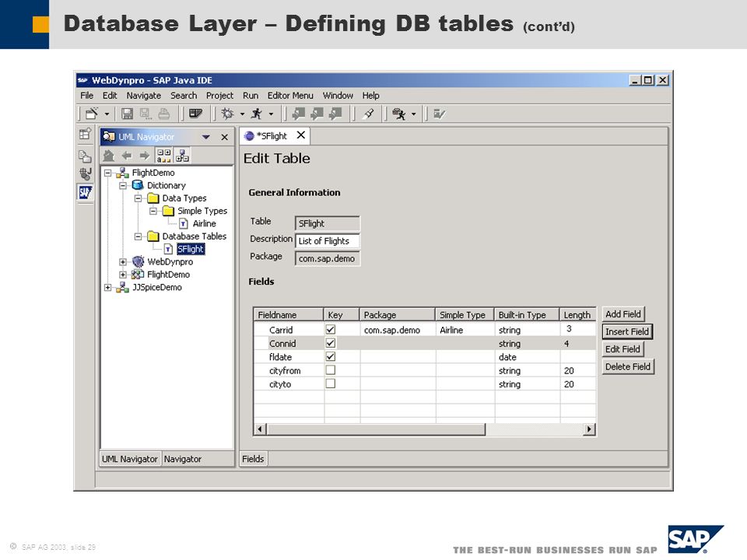This screenshot has height=560, width=747.
Task: Click the Add Field button
Action: (623, 314)
